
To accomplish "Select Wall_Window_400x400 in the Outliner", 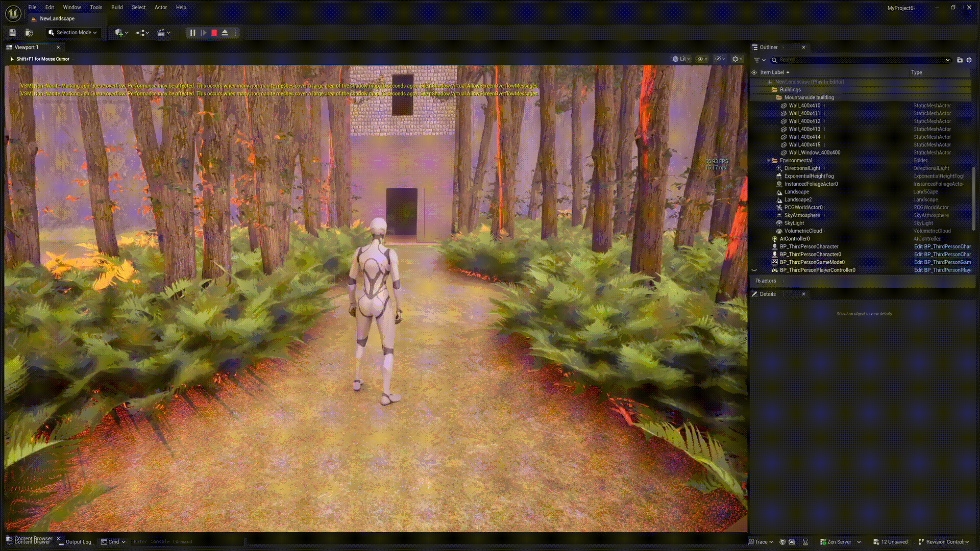I will tap(814, 153).
